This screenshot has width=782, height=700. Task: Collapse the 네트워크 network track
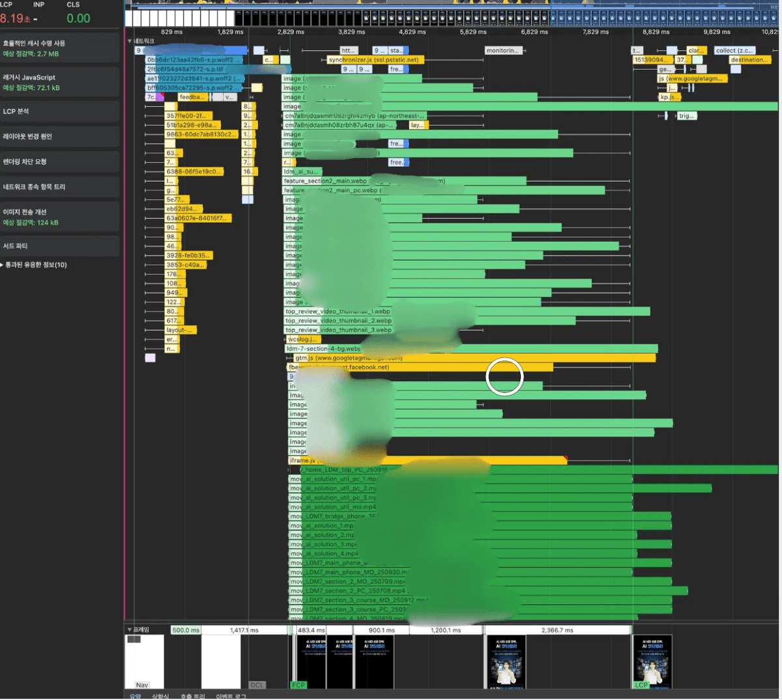click(130, 41)
